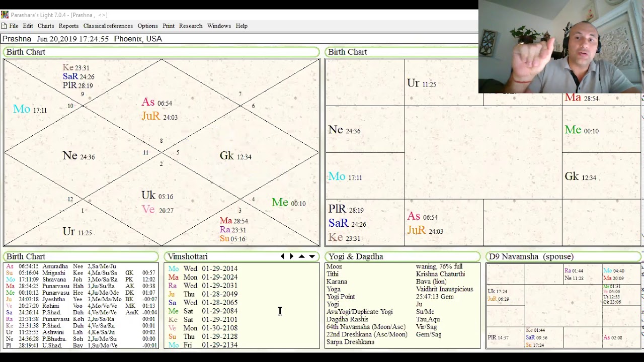The image size is (644, 362).
Task: Select the Vimshottari panel title
Action: pos(188,256)
